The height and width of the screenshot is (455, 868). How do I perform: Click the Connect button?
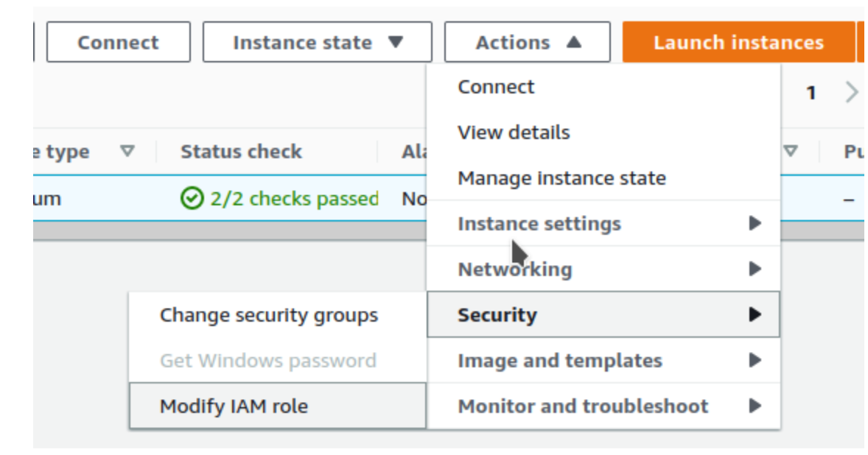click(118, 42)
